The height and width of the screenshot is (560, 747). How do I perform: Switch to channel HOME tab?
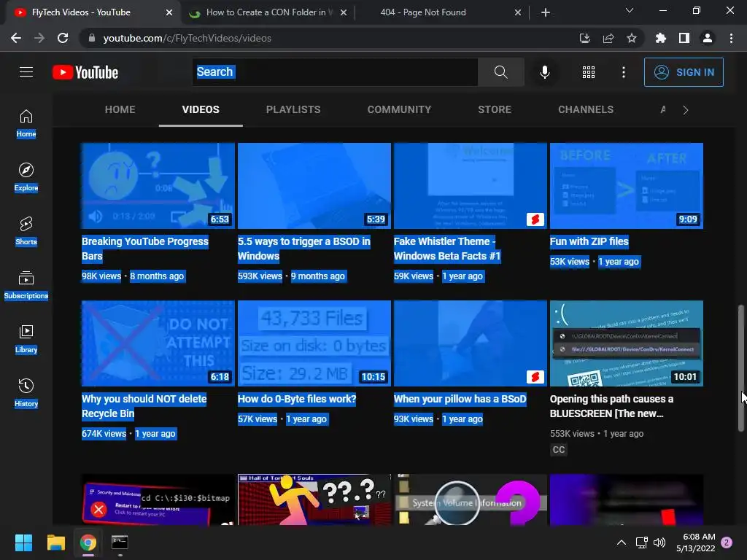point(120,109)
